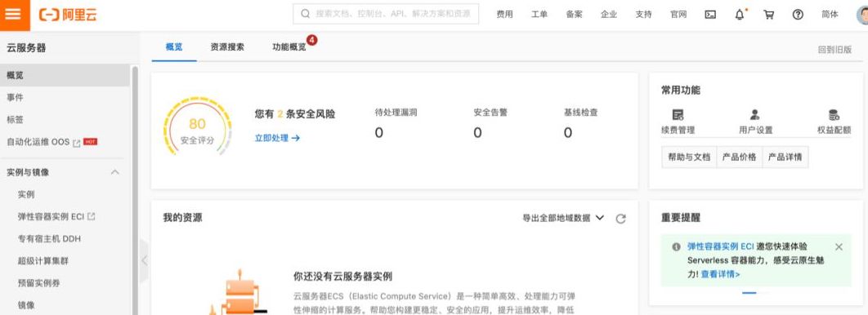The image size is (868, 315).
Task: Select 概览 in the sidebar
Action: pos(65,75)
